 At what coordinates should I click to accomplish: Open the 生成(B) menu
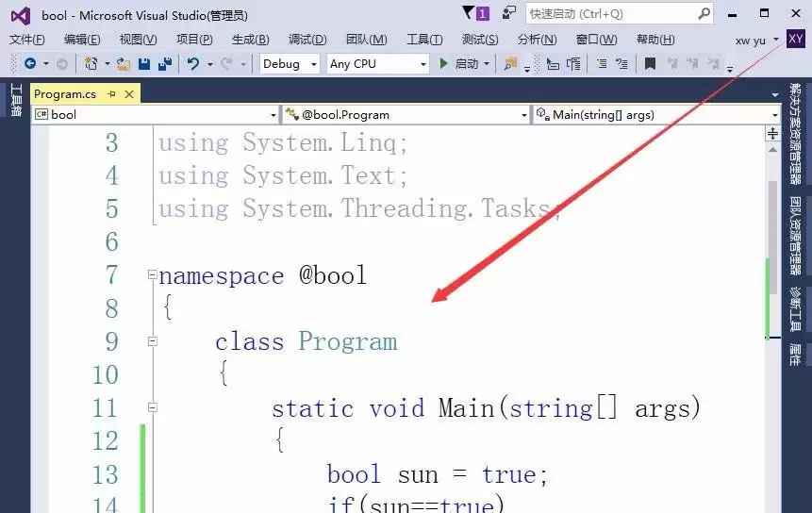pos(251,40)
